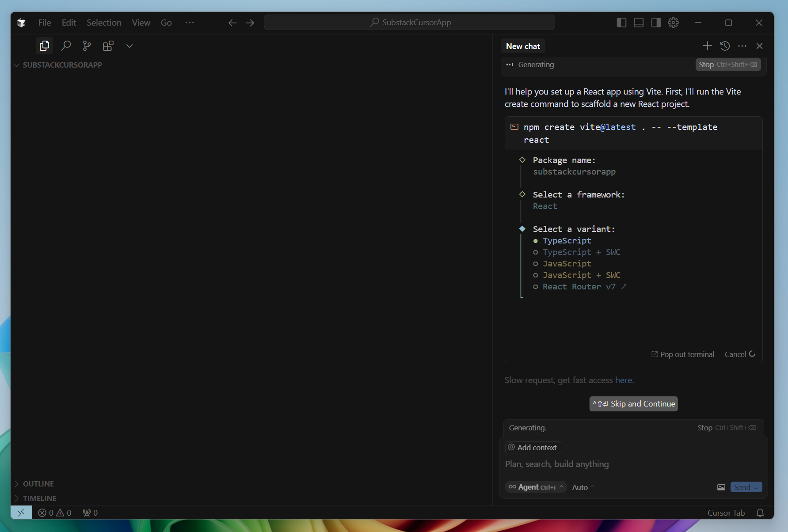Viewport: 788px width, 532px height.
Task: Cancel the running terminal command
Action: (x=740, y=354)
